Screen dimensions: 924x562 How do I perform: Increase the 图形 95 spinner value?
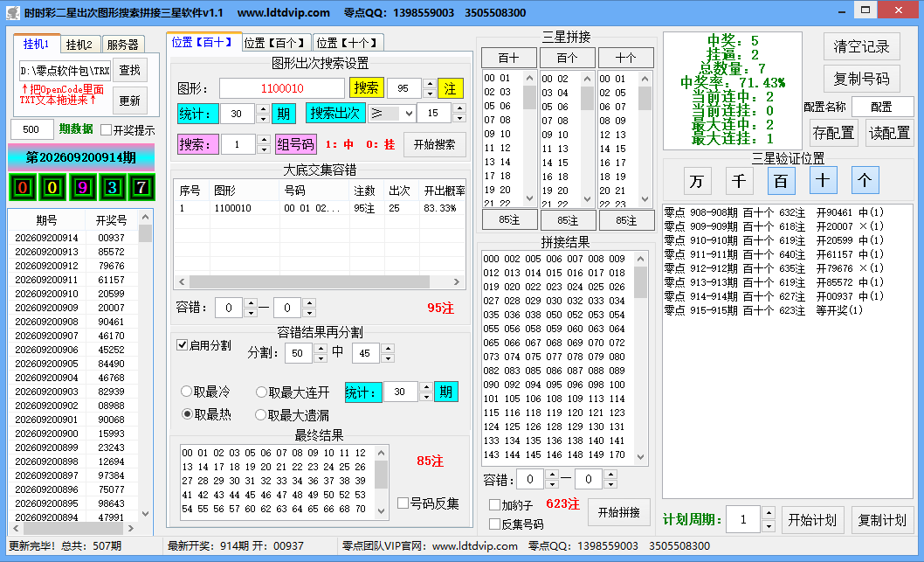pos(429,83)
